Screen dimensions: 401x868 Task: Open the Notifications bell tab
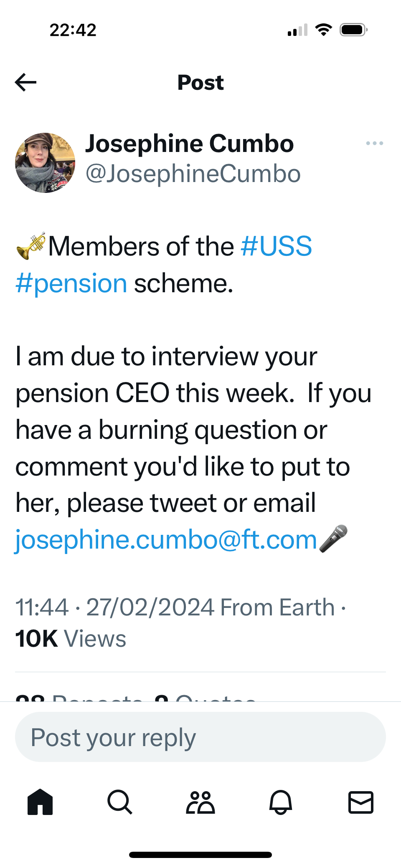[281, 802]
